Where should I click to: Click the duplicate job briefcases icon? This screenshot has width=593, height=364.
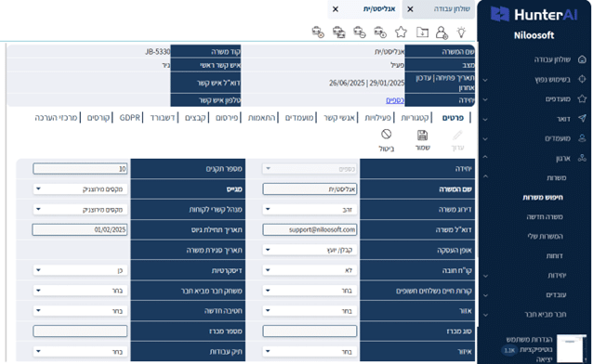(339, 32)
